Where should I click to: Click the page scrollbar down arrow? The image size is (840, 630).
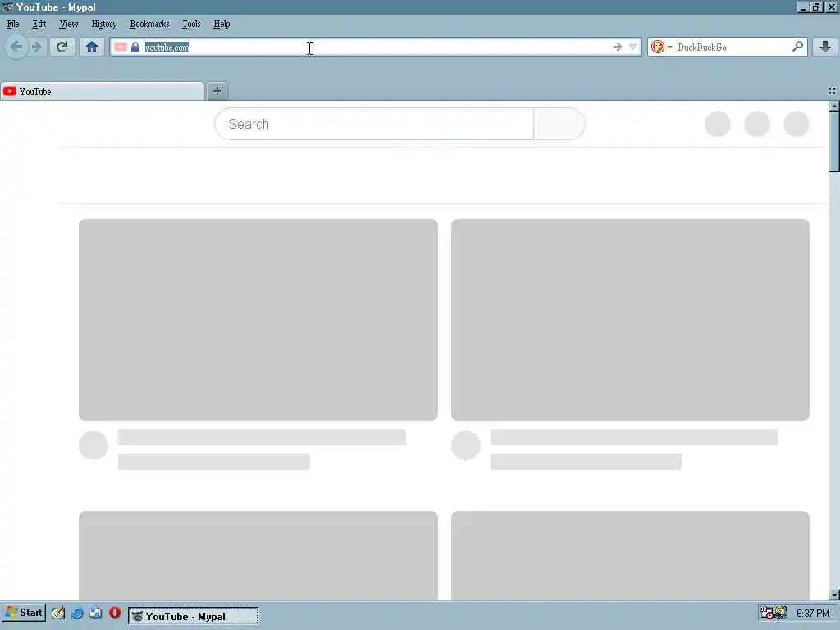834,595
